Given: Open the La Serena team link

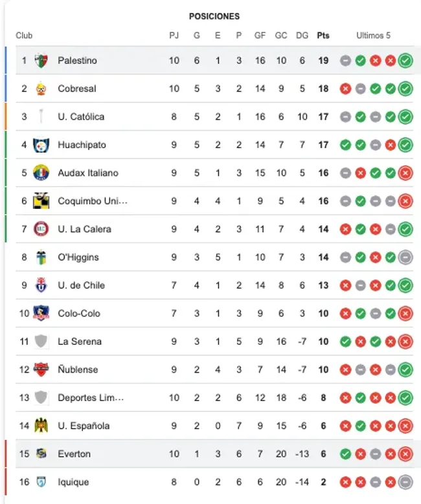Looking at the screenshot, I should (80, 342).
